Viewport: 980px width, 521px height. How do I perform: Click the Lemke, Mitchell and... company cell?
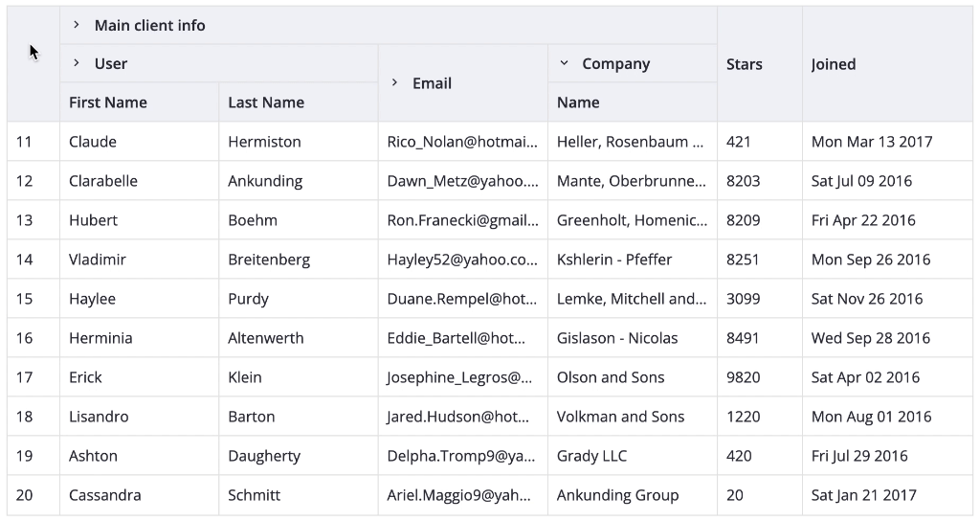point(633,299)
